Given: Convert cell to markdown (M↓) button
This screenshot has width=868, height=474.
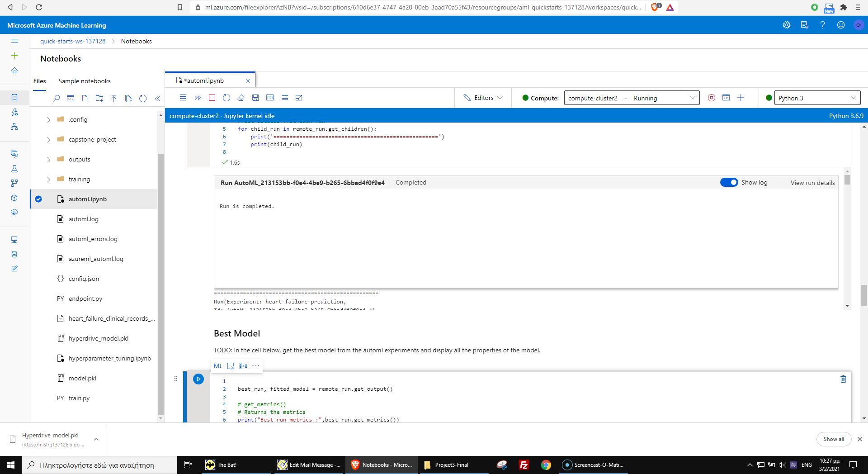Looking at the screenshot, I should pyautogui.click(x=217, y=366).
